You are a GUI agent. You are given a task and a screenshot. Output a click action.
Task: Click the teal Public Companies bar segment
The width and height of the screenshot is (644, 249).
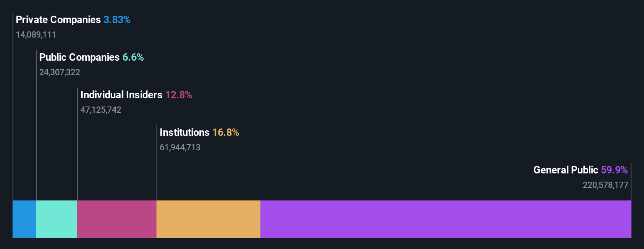click(x=57, y=219)
